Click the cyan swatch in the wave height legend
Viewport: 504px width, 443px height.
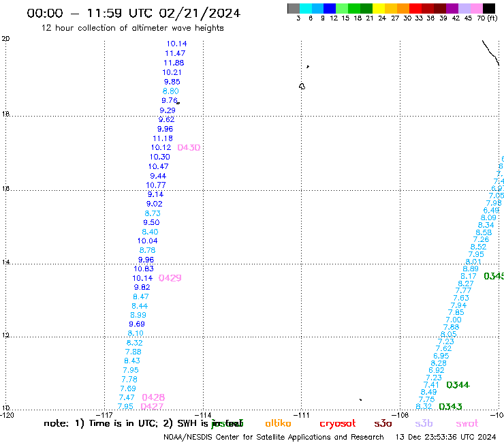(306, 8)
